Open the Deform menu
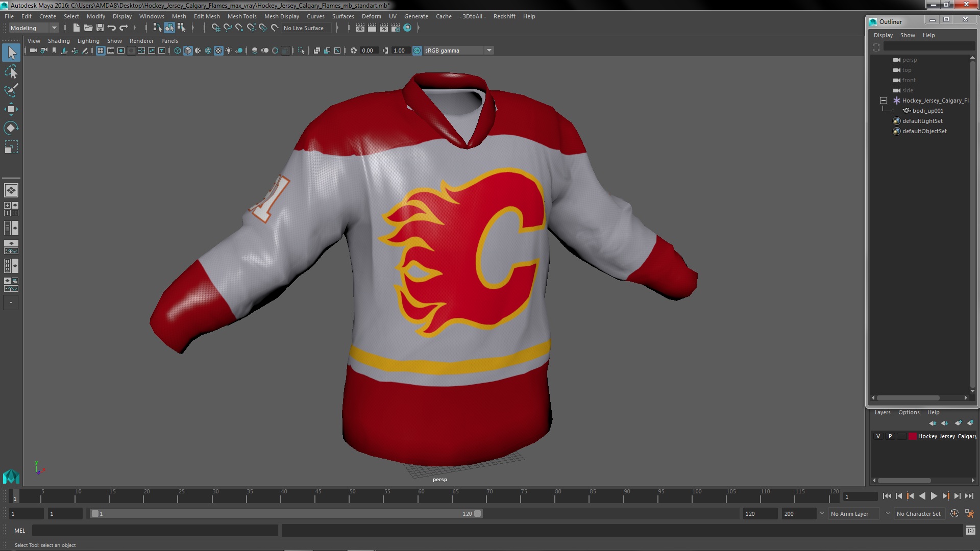980x551 pixels. (x=372, y=16)
